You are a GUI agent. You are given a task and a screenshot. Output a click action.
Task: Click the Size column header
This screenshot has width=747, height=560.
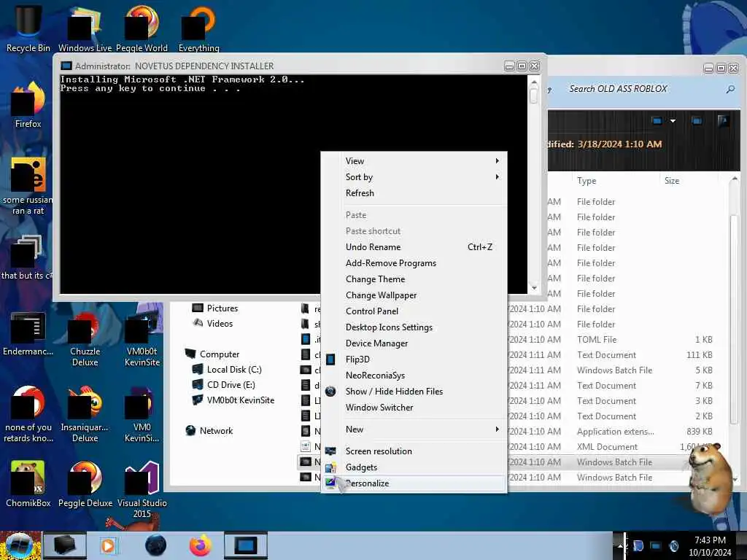tap(688, 181)
